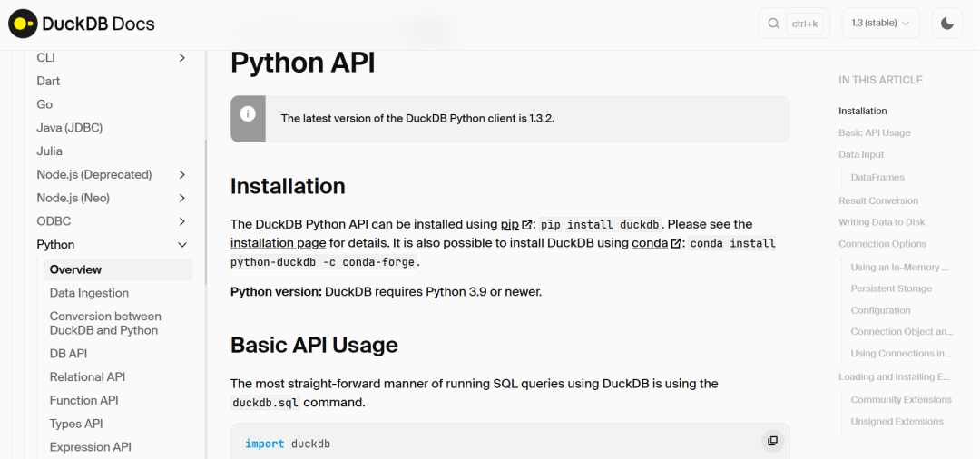Jump to Using an In-Memory outline entry
Screen dimensions: 980x459
click(x=900, y=268)
